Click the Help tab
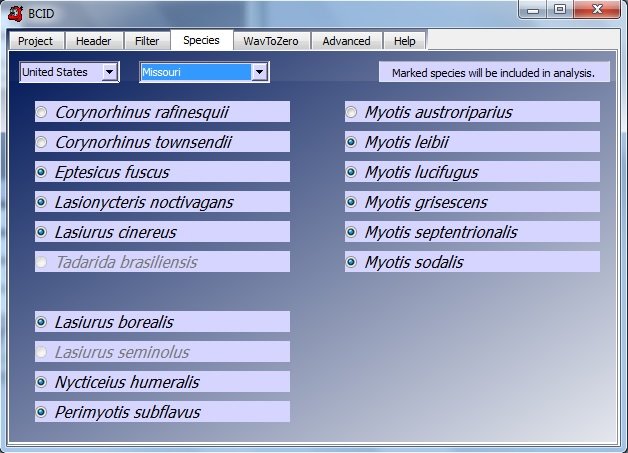Screen dimensions: 628x453 coord(404,41)
